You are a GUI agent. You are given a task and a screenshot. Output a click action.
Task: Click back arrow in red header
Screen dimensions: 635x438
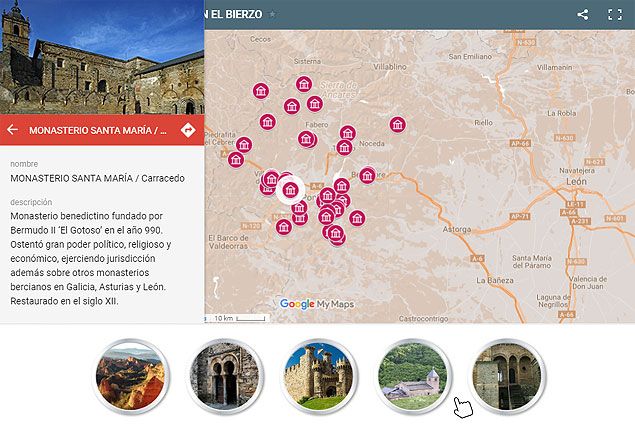13,130
